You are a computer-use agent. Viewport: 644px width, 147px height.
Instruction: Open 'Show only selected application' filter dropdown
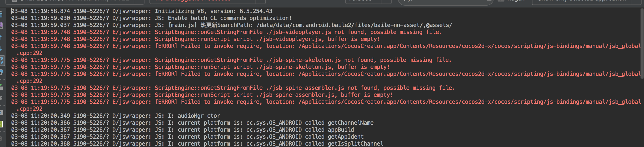point(588,1)
